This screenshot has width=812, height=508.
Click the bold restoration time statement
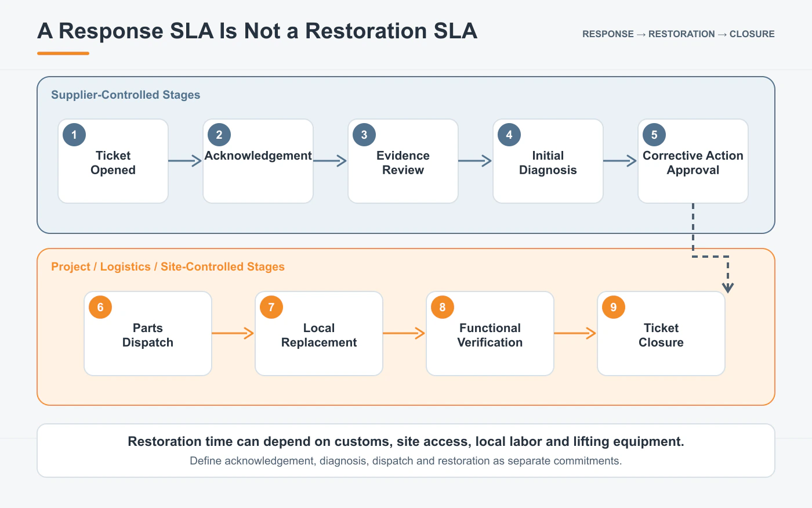tap(406, 442)
